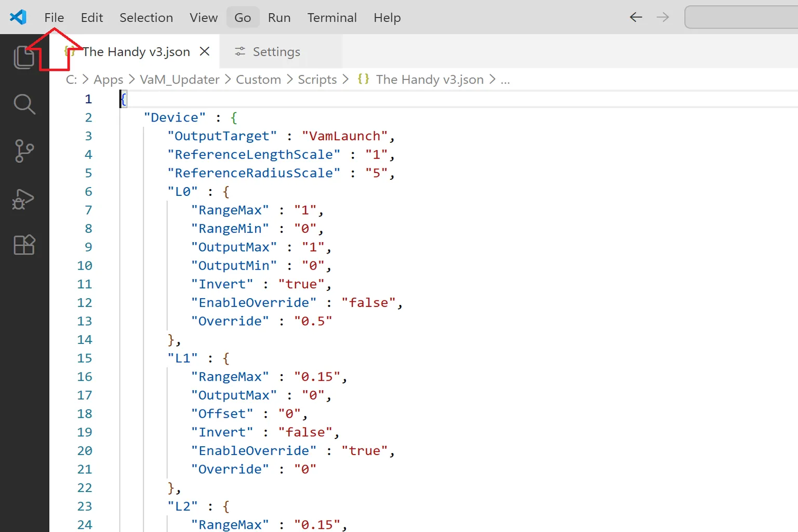Click the C: breadcrumb segment
Viewport: 798px width, 532px height.
pos(71,79)
